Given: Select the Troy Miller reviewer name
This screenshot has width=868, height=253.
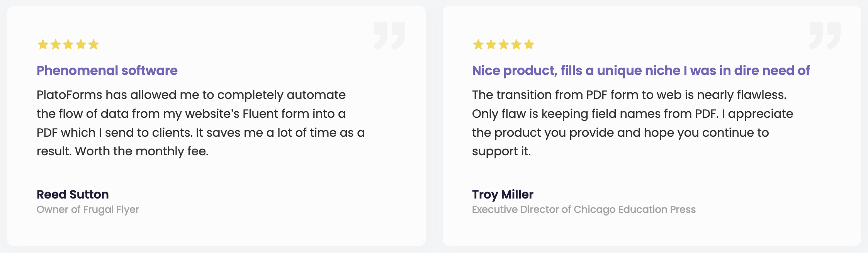Looking at the screenshot, I should coord(503,194).
